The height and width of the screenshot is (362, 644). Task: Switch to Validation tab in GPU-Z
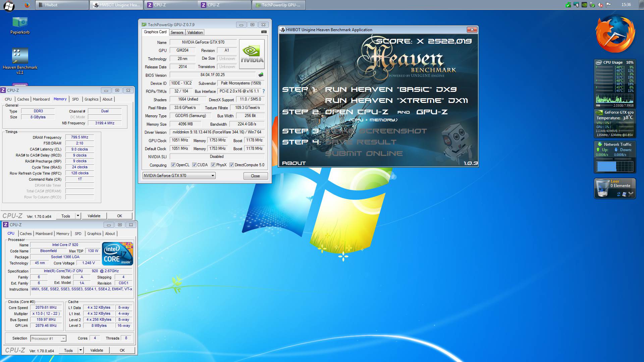point(195,33)
